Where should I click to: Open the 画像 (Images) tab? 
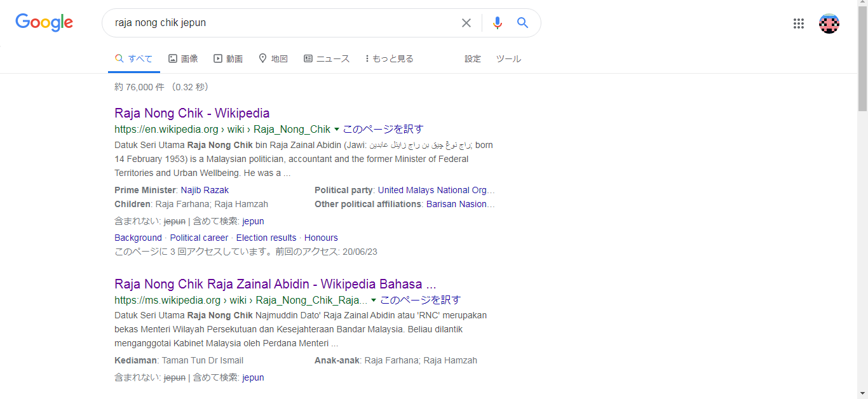183,58
